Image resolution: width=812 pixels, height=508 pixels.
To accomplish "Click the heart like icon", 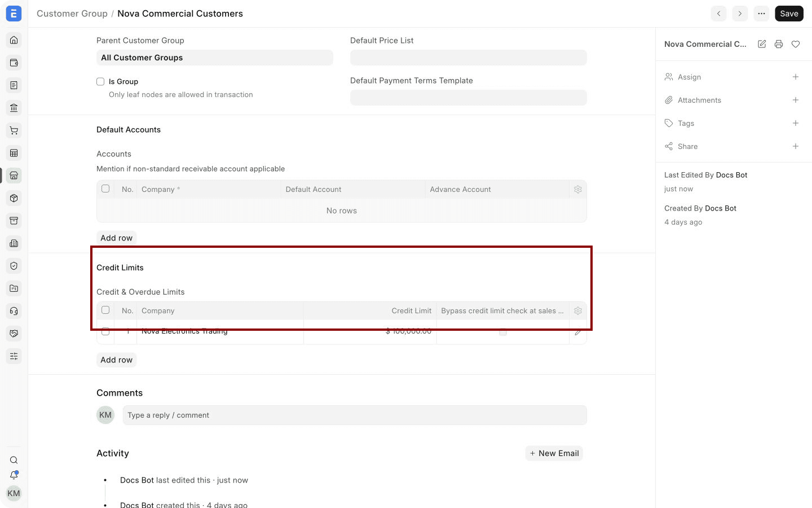I will point(796,44).
